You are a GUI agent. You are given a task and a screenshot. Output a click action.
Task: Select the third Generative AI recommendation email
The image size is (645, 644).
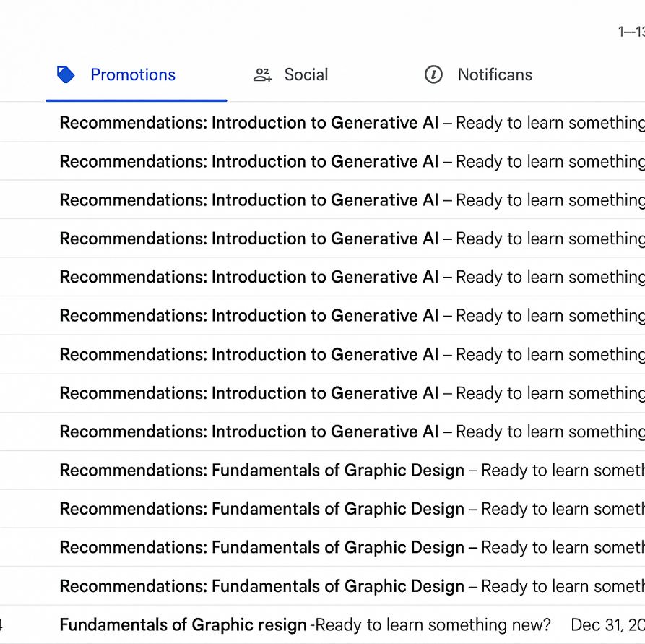tap(249, 200)
